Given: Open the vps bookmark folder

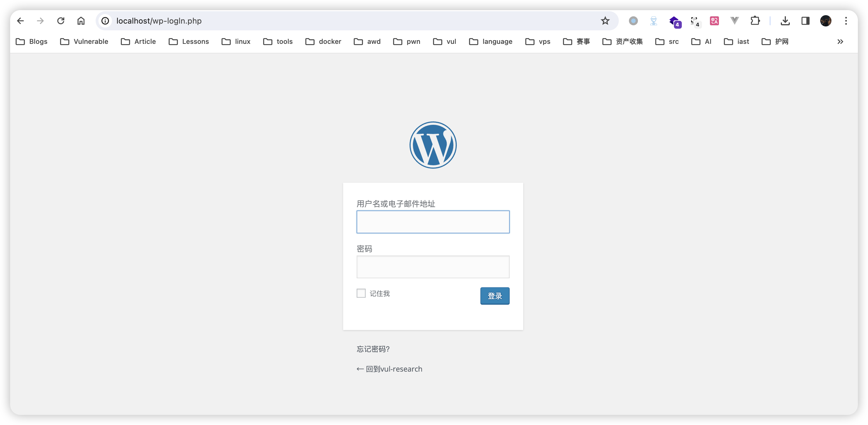Looking at the screenshot, I should point(538,42).
